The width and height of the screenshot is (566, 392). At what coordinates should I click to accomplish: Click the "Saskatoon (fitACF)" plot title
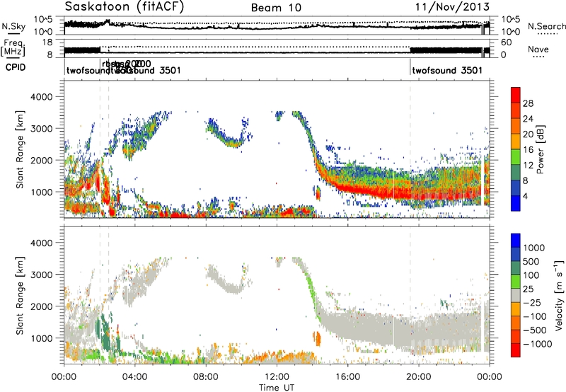125,7
